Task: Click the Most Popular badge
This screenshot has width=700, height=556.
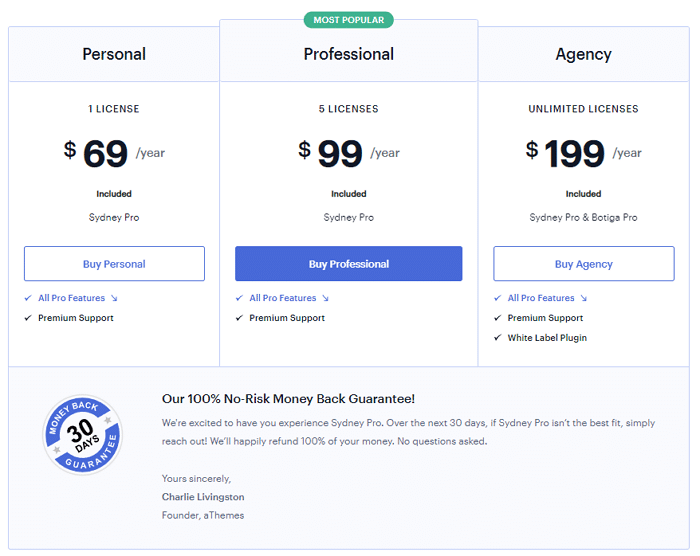Action: click(x=349, y=20)
